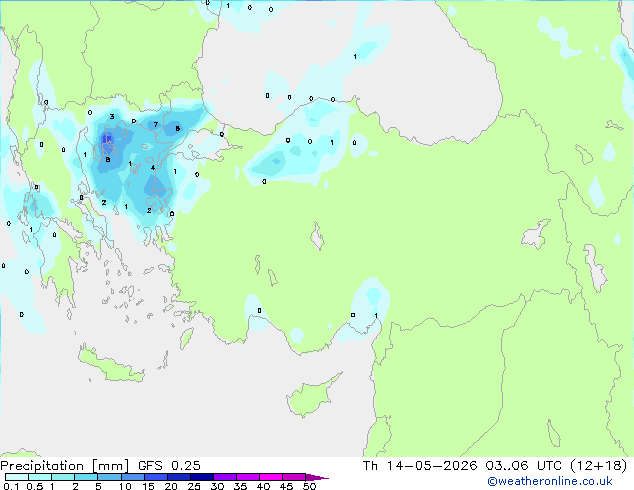Click the "Precipitation [mm]" title text

(64, 466)
